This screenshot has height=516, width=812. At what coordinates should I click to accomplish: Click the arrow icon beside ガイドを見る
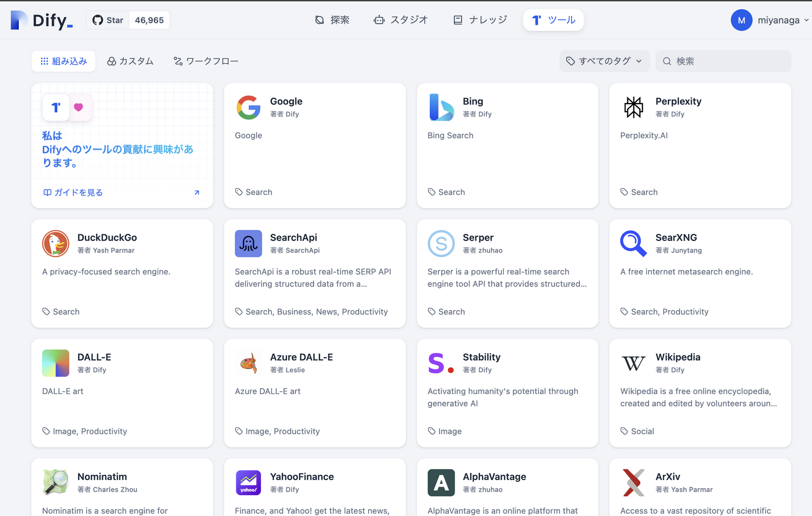(x=197, y=192)
